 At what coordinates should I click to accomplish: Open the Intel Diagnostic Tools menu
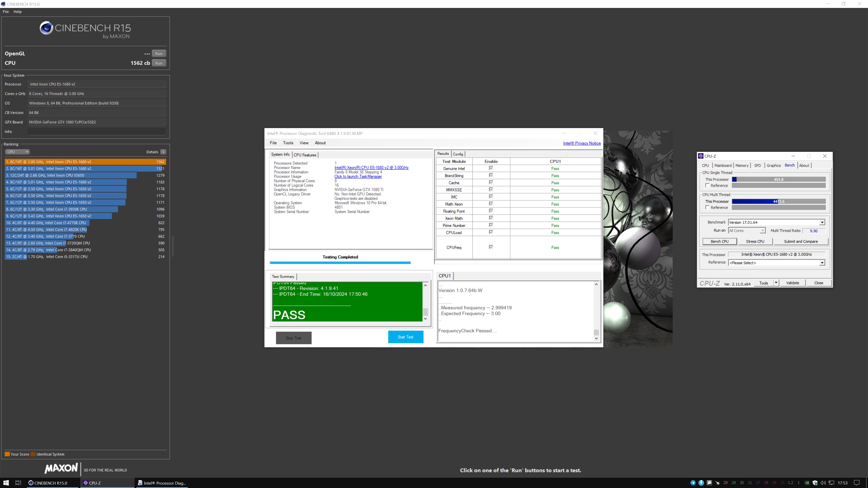pyautogui.click(x=288, y=143)
